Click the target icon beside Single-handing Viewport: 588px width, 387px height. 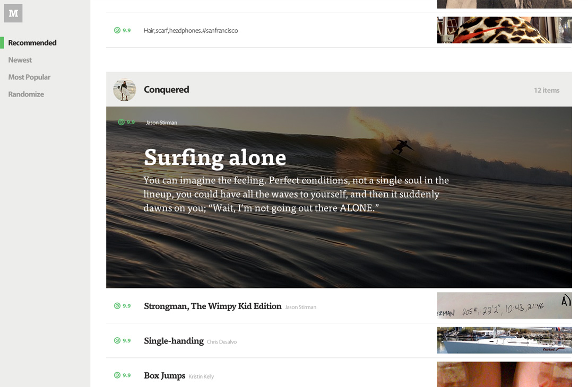click(117, 340)
